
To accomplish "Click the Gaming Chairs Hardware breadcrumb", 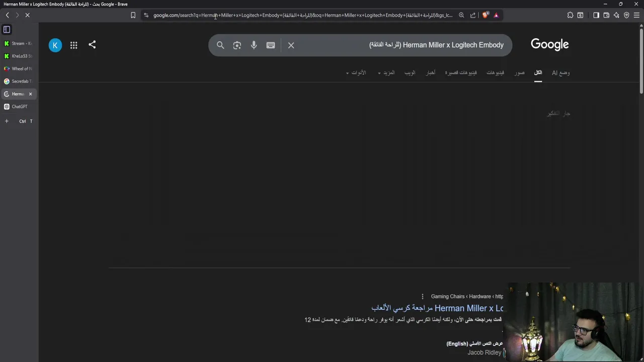I will [x=466, y=297].
